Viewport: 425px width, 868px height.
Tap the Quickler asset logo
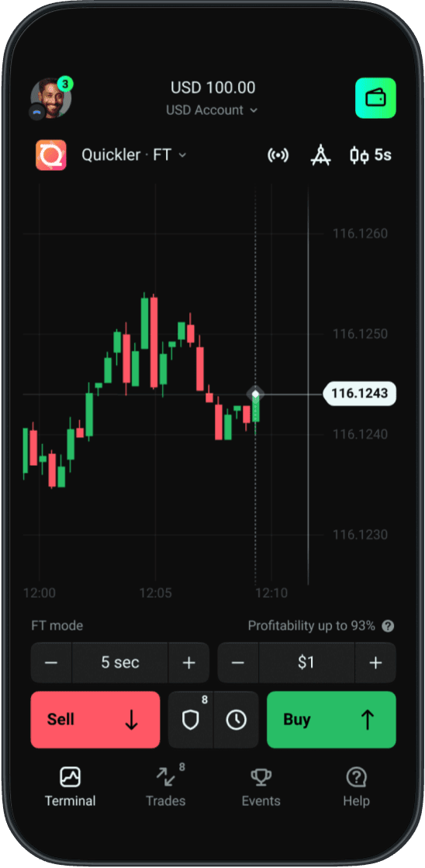tap(51, 155)
